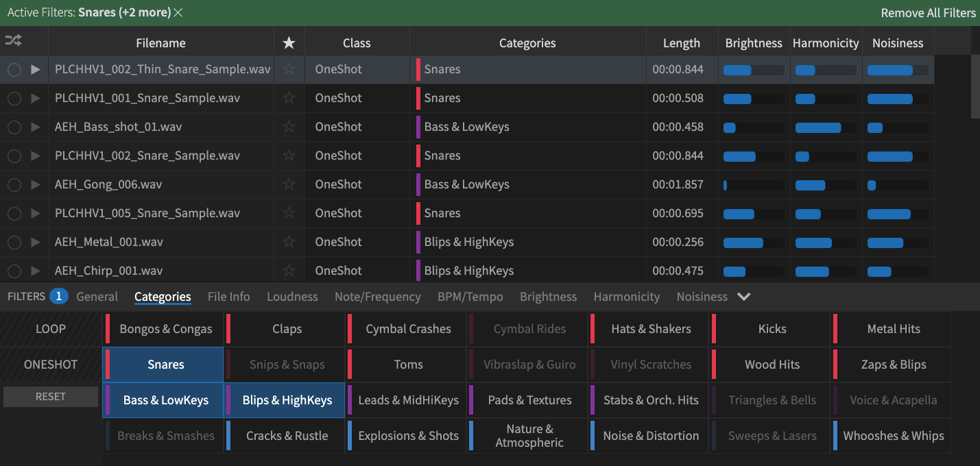980x466 pixels.
Task: Play AEH_Chirp_001.wav preview
Action: [x=36, y=271]
